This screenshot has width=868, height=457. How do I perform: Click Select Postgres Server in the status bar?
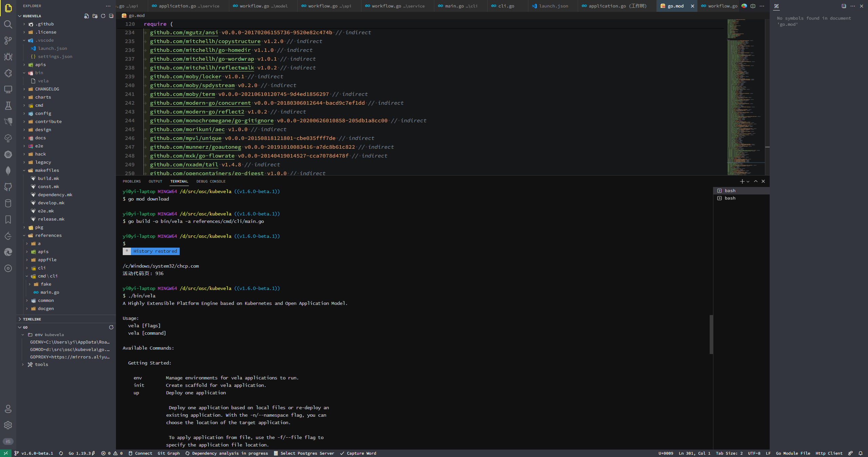[x=307, y=453]
